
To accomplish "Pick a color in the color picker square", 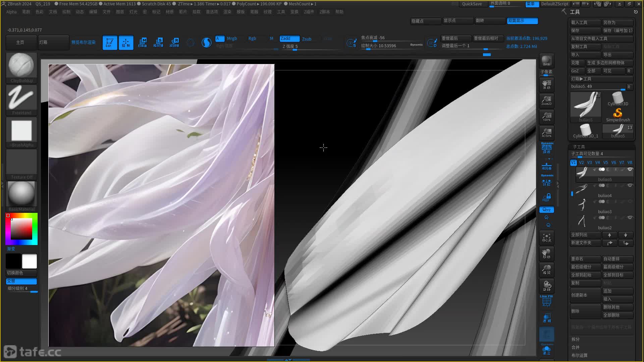I will (x=21, y=229).
